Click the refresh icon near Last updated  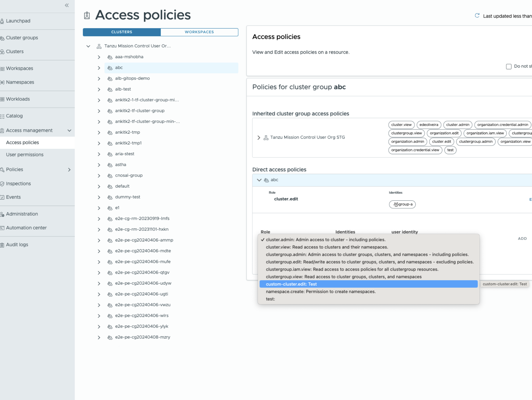point(477,16)
